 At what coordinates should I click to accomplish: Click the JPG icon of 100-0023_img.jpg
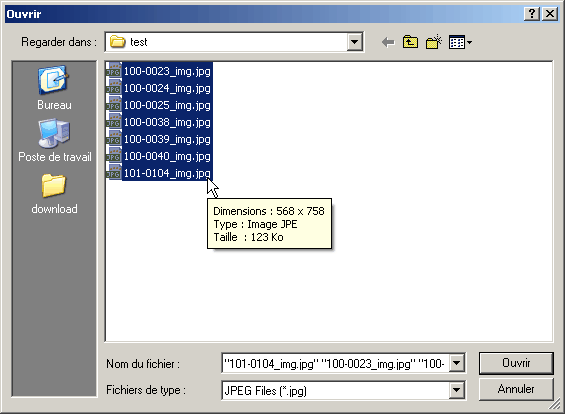click(114, 71)
